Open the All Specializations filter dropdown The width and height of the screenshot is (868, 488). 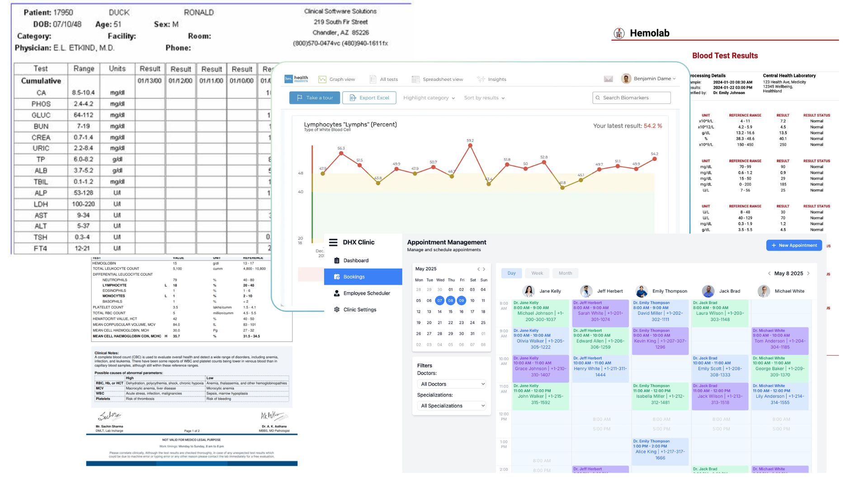pos(452,406)
